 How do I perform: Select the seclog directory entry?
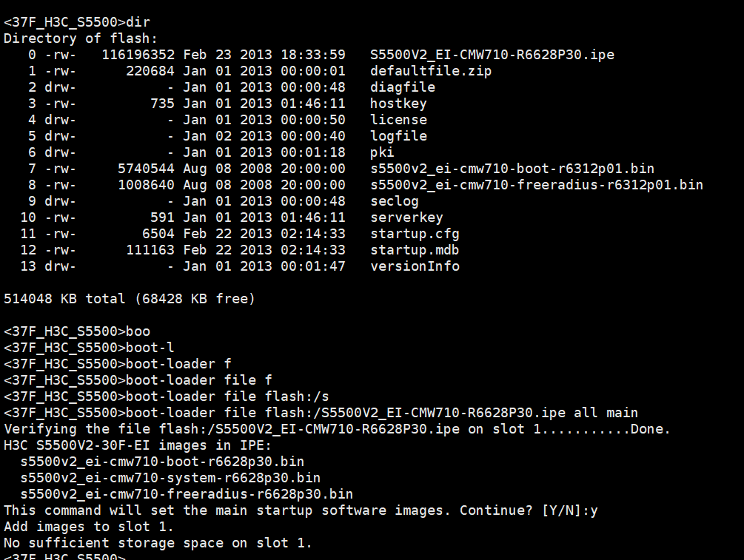[x=394, y=201]
